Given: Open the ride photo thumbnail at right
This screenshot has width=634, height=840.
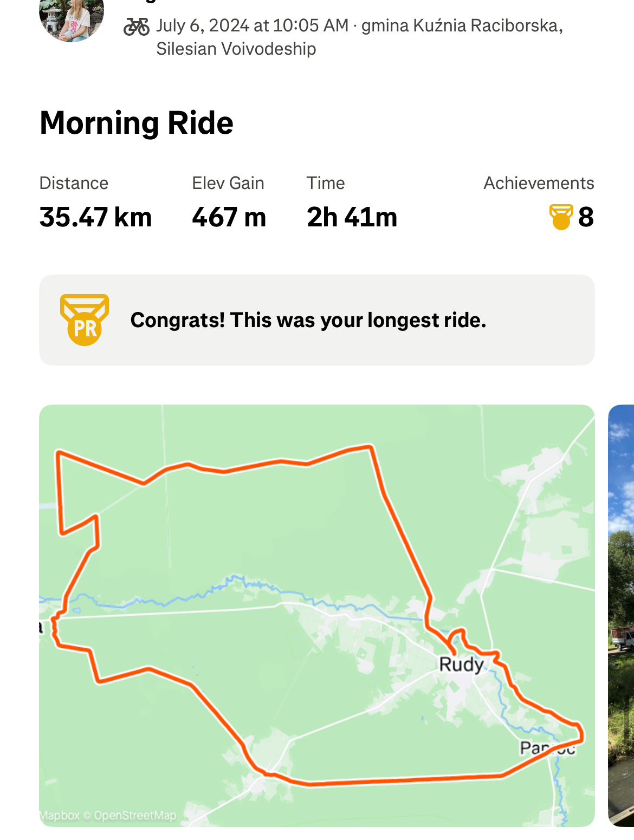Looking at the screenshot, I should tap(621, 615).
